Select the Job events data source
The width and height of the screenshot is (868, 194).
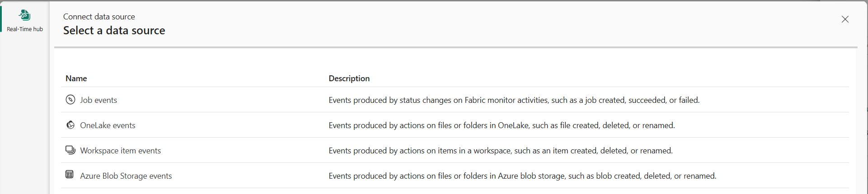(x=99, y=100)
